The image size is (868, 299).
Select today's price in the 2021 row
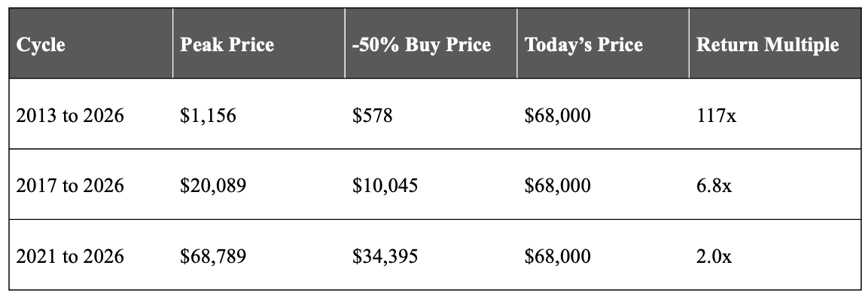point(603,255)
